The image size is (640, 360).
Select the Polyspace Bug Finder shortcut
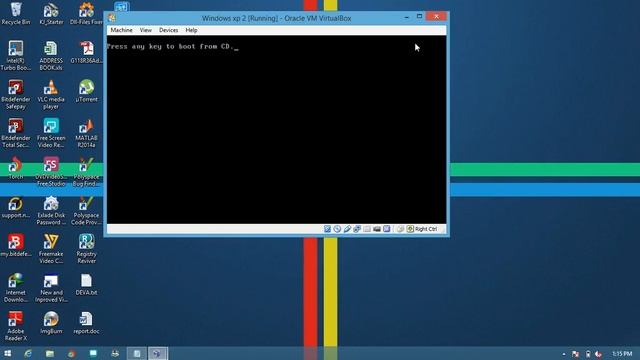coord(87,172)
